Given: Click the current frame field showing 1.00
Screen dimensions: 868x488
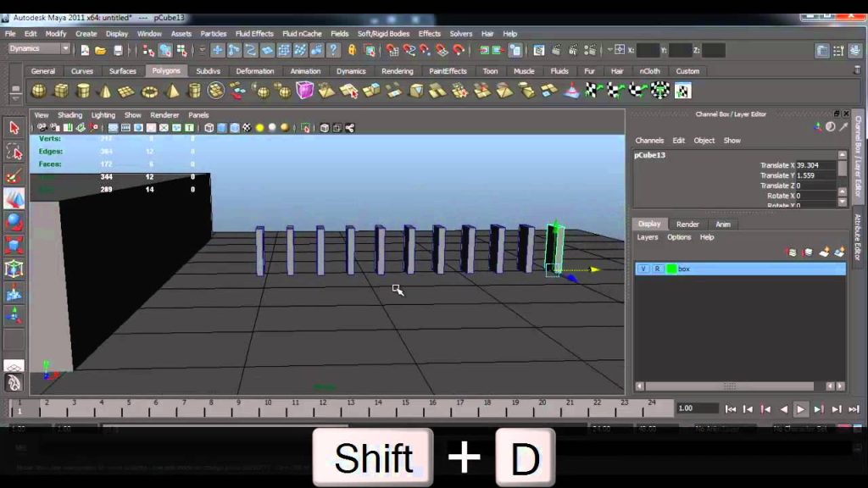Looking at the screenshot, I should coord(697,408).
